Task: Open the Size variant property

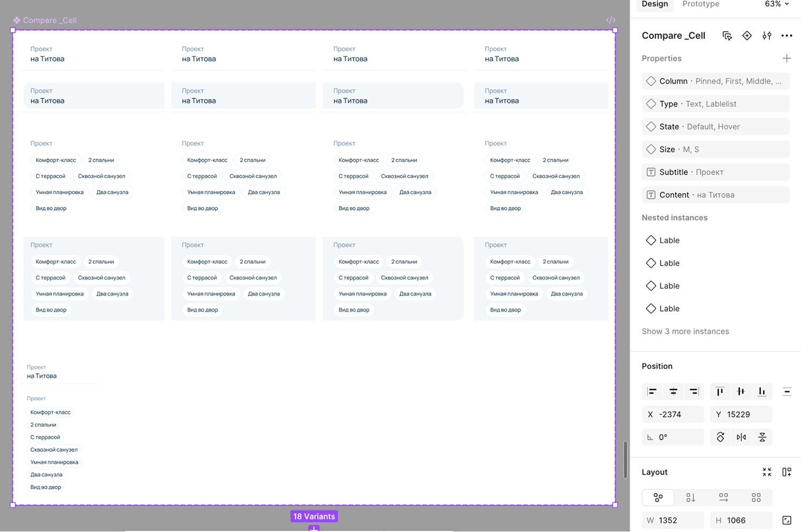Action: tap(715, 150)
